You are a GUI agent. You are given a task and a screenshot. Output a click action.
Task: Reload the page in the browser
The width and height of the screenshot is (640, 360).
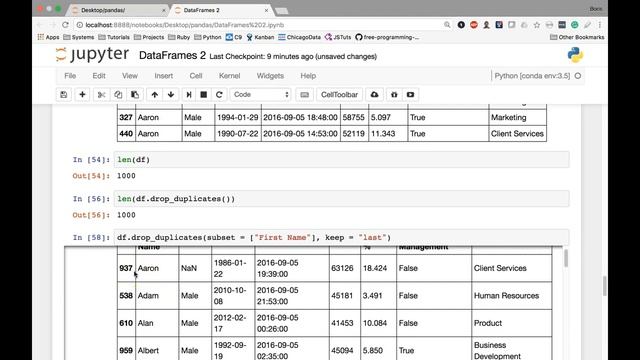65,25
